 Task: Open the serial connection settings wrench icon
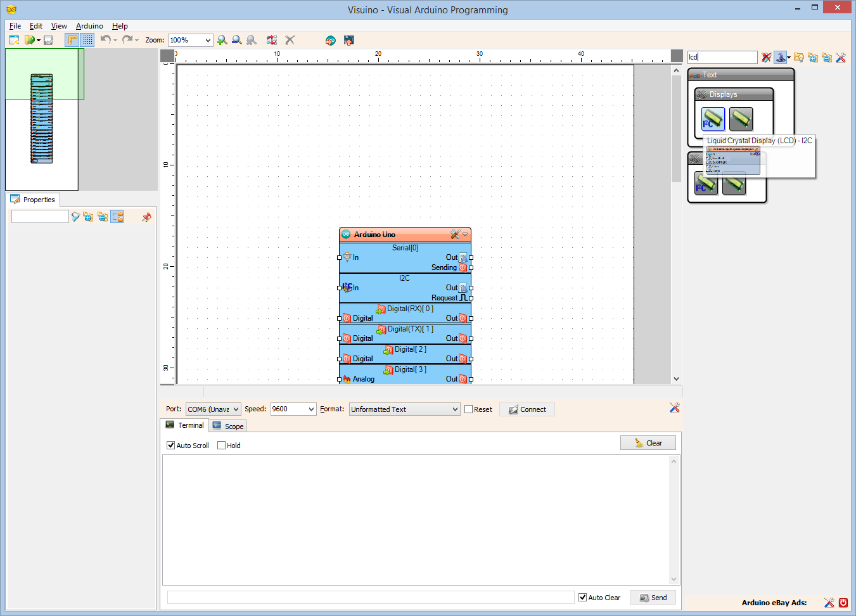point(674,407)
